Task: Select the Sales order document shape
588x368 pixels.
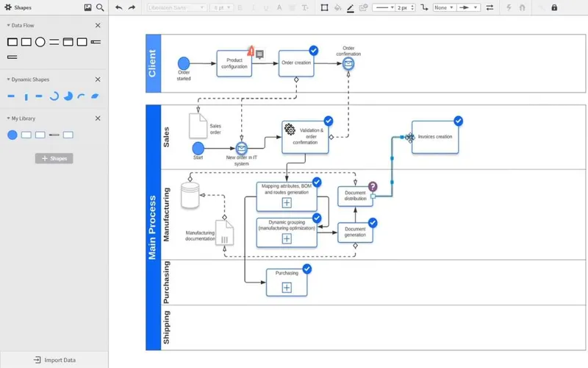Action: click(x=198, y=126)
